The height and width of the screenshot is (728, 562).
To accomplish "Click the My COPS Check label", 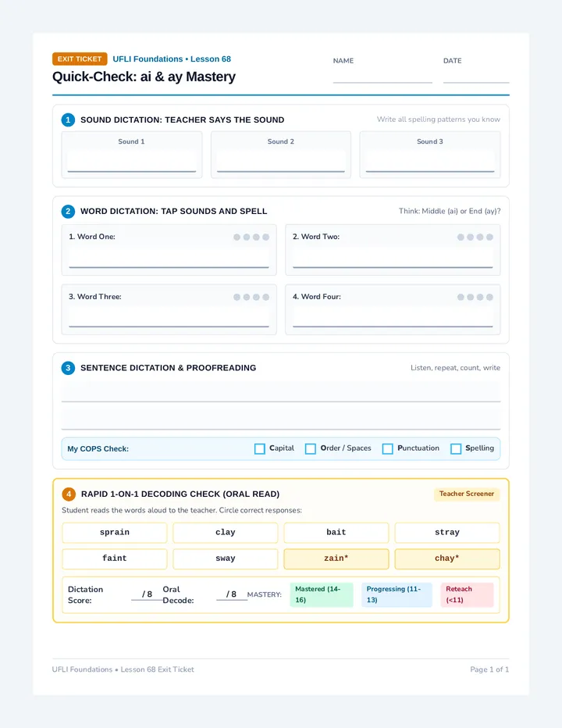I will (x=98, y=449).
